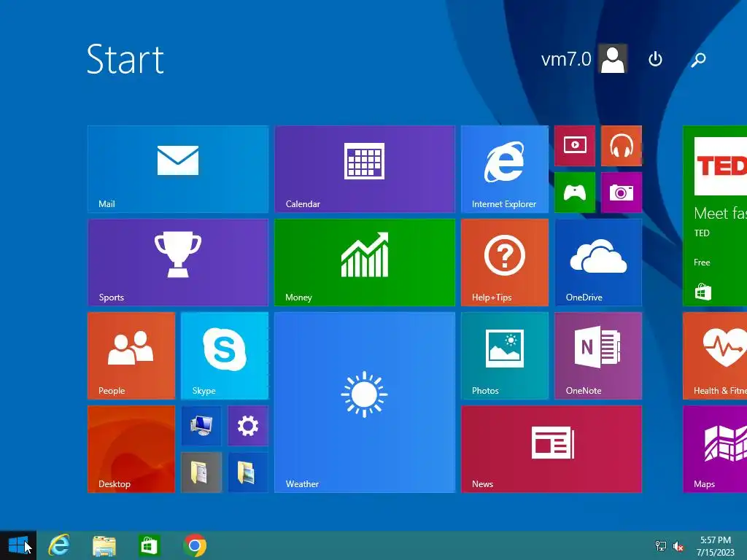
Task: Open the OneNote tile
Action: (598, 356)
